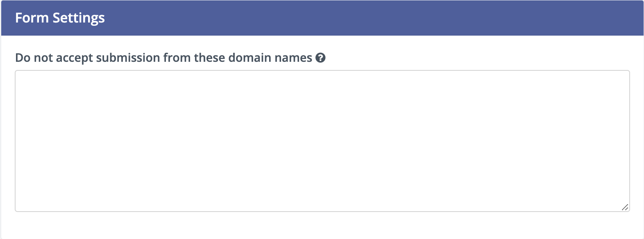The width and height of the screenshot is (644, 239).
Task: Click the help question mark icon
Action: pyautogui.click(x=320, y=58)
